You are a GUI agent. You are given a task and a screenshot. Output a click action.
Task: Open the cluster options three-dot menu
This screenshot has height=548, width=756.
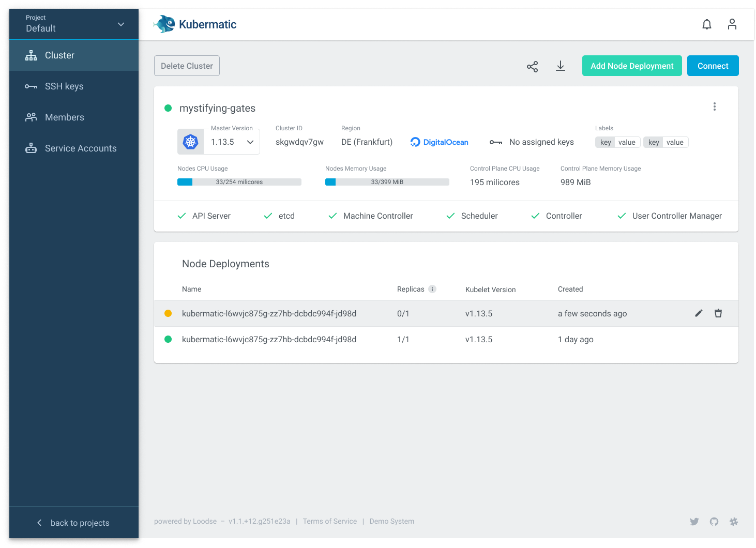click(x=715, y=106)
